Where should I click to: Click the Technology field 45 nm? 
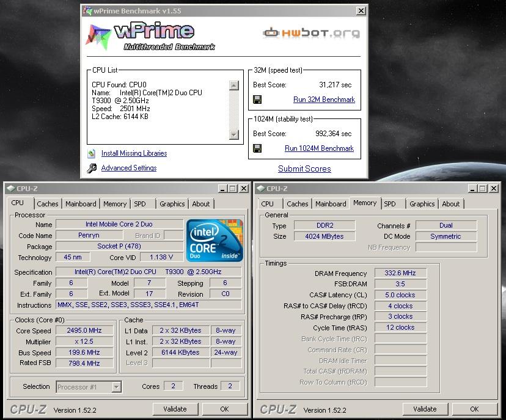tap(73, 257)
